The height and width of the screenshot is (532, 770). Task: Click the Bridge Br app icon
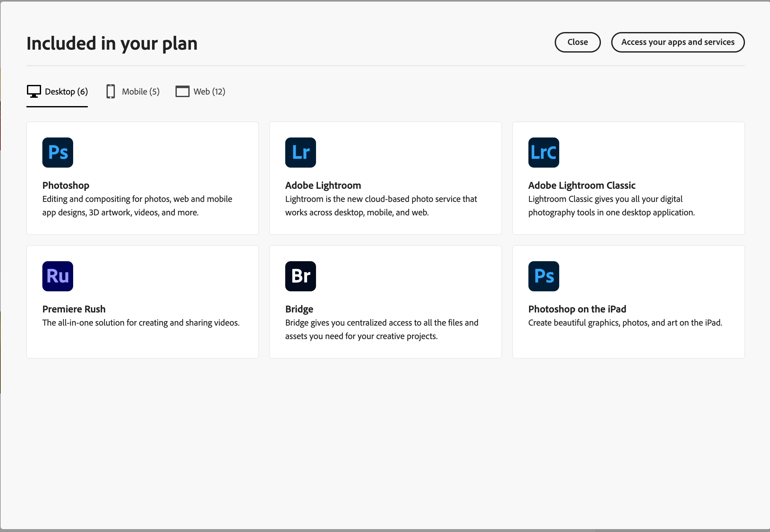300,276
